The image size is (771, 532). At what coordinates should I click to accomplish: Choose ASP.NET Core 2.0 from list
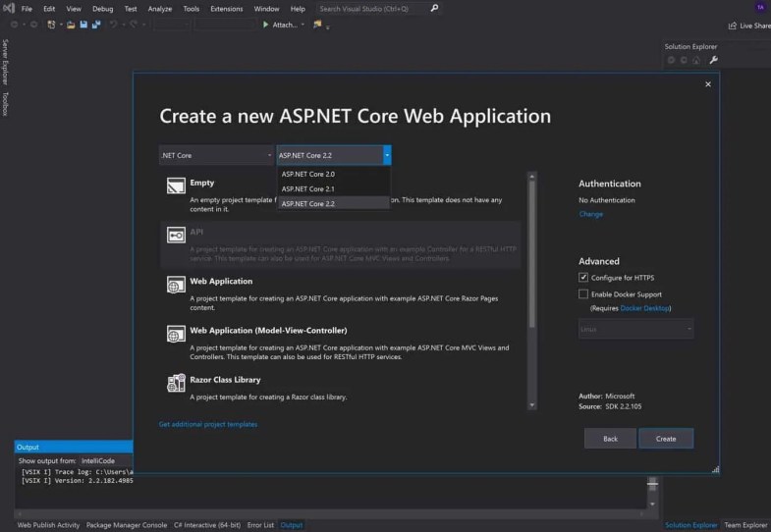coord(334,174)
